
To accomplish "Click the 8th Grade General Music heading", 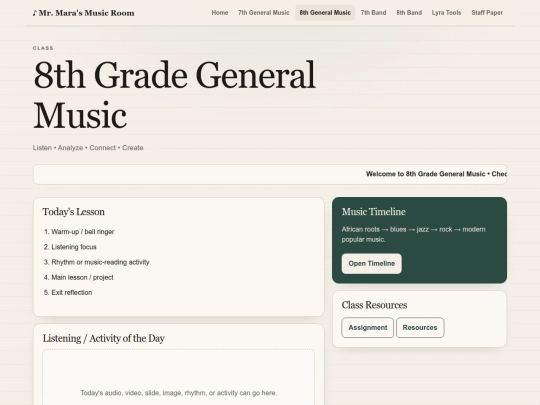I will 175,95.
